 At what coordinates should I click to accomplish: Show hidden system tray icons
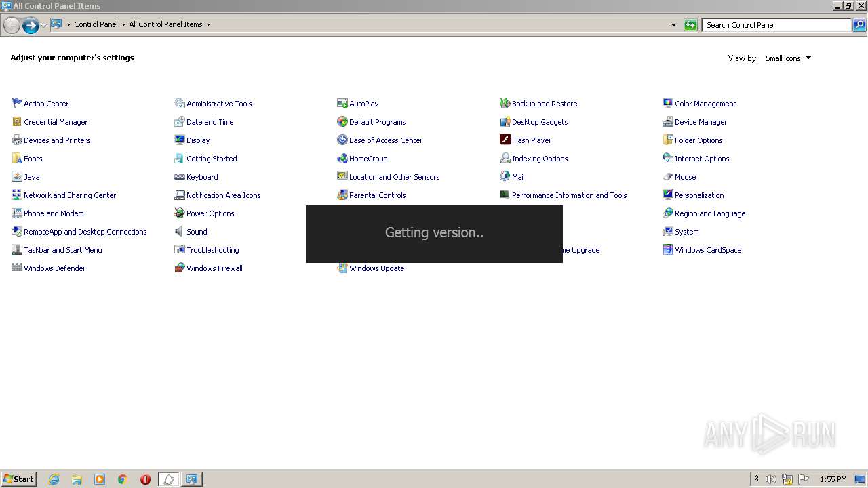[756, 479]
